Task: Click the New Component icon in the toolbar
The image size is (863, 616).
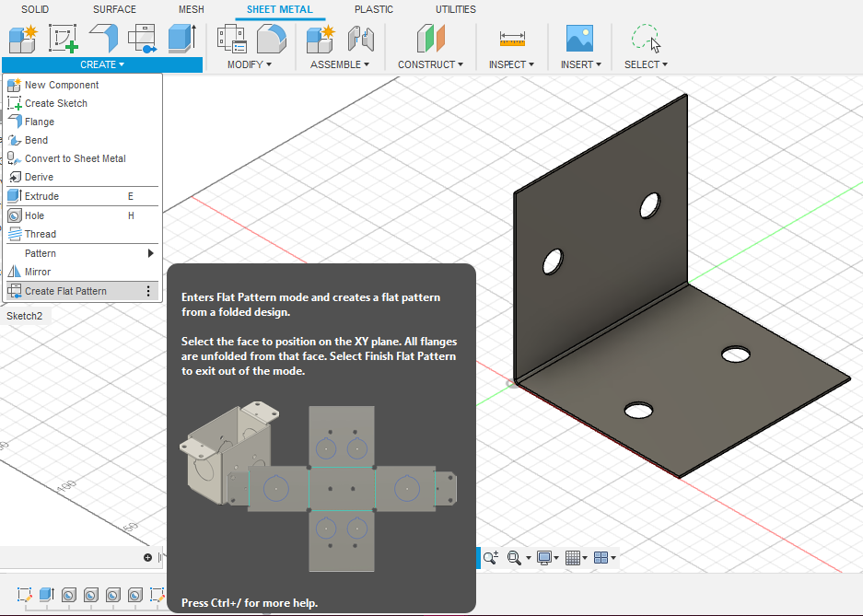Action: (21, 39)
